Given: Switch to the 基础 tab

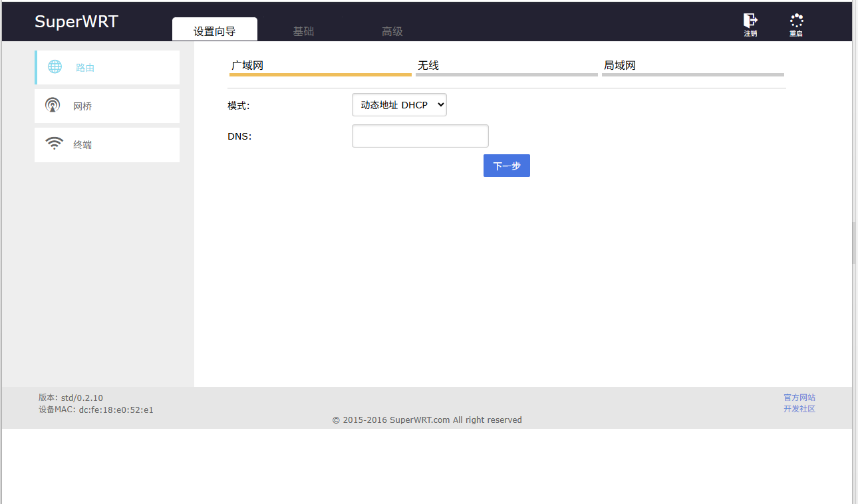Looking at the screenshot, I should click(x=303, y=31).
